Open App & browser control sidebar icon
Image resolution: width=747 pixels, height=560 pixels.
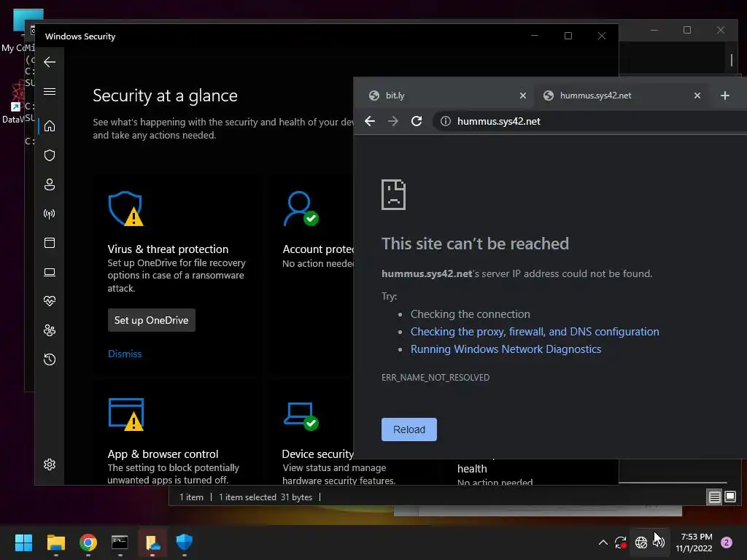pos(50,243)
